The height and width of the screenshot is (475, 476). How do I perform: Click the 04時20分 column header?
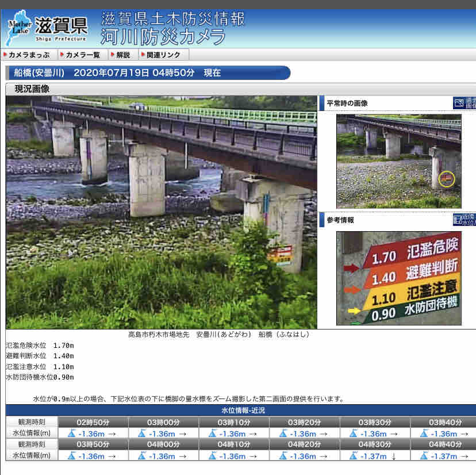[304, 445]
